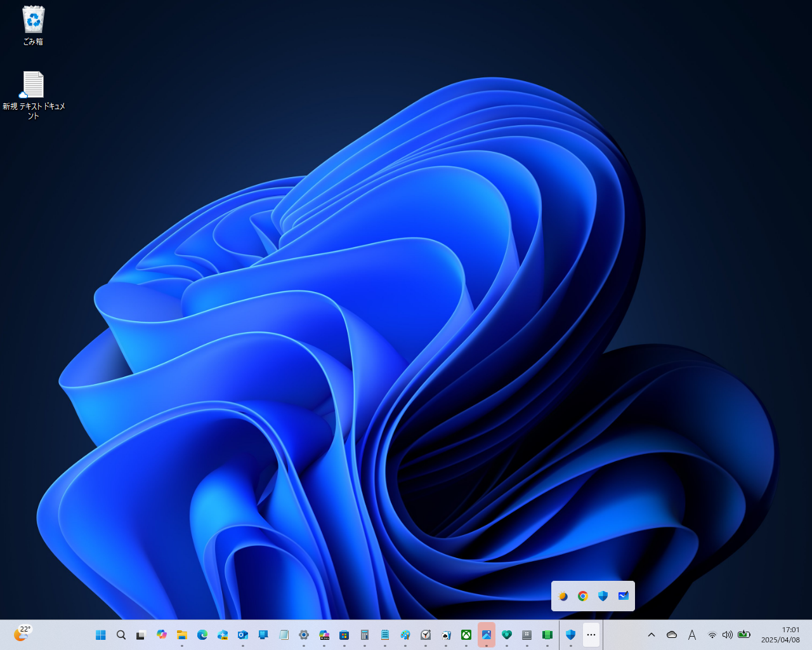Launch Copilot from the taskbar
This screenshot has width=812, height=650.
click(x=162, y=635)
